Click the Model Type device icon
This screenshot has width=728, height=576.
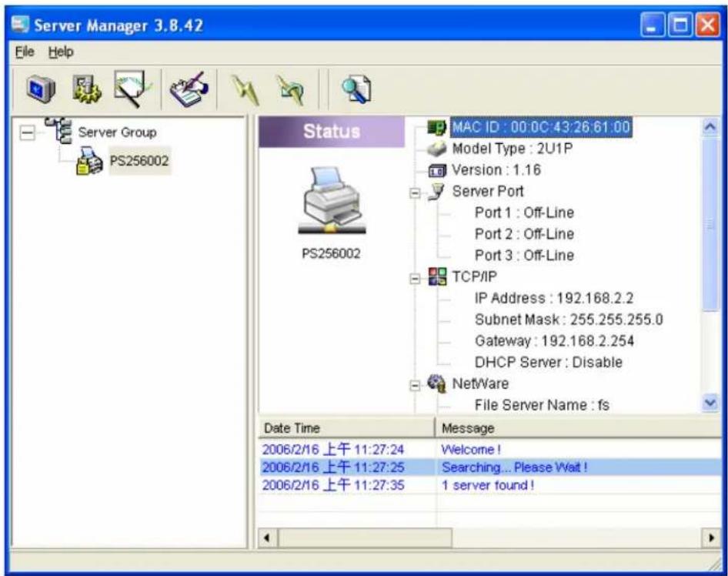click(436, 149)
